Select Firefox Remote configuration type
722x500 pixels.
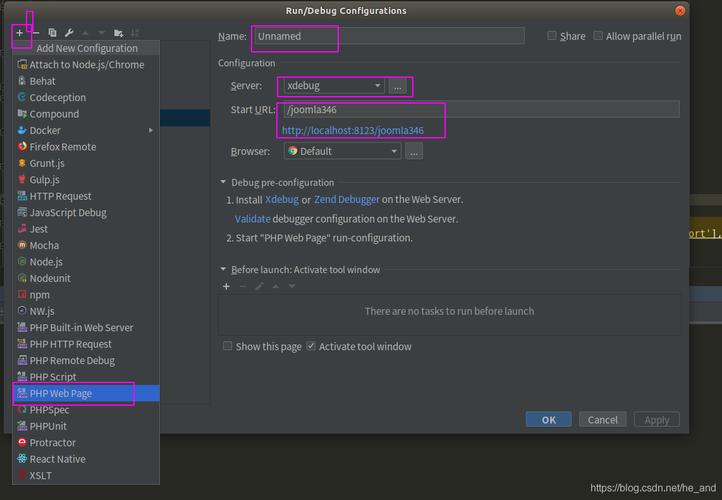coord(86,147)
